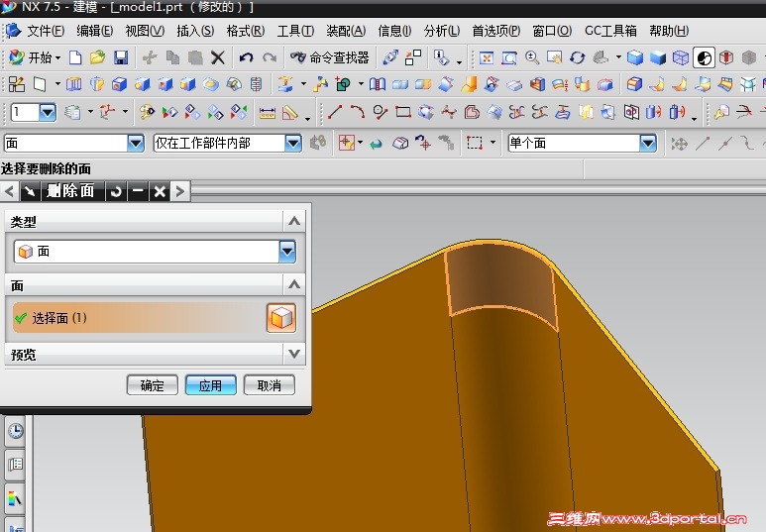Click the Paste clipboard icon
Image resolution: width=766 pixels, height=532 pixels.
(x=195, y=57)
